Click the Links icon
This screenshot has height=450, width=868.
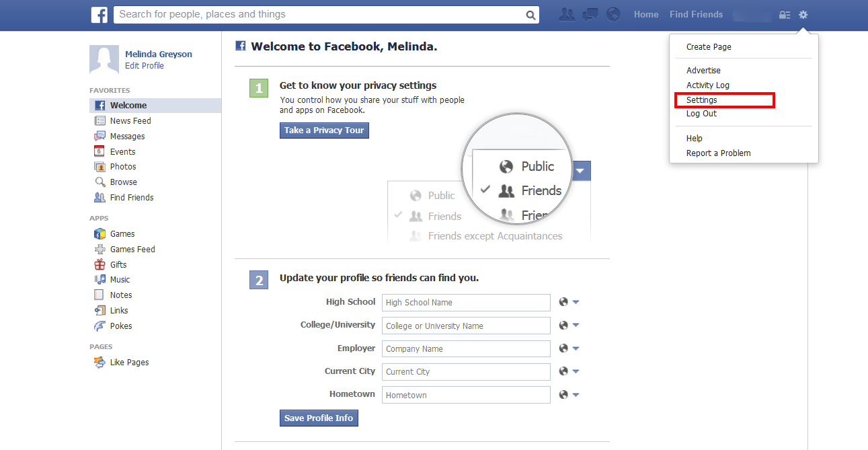click(100, 311)
